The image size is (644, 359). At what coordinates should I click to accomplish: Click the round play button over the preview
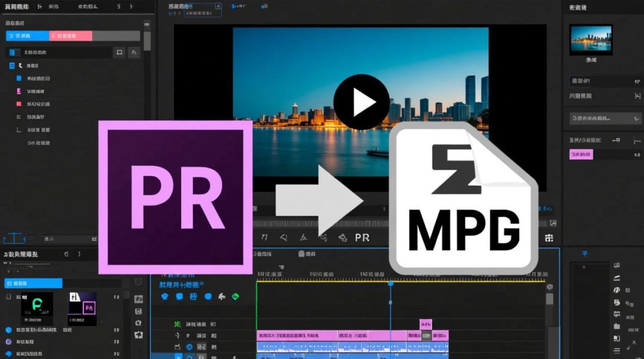tap(361, 102)
